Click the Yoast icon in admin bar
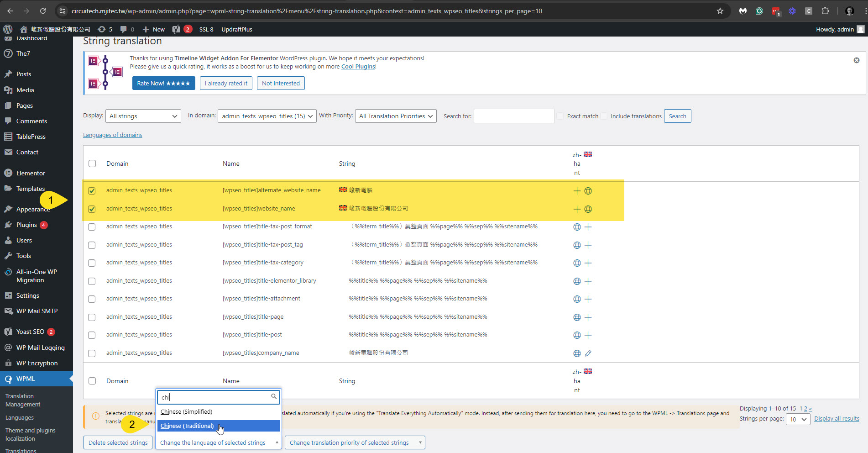 coord(176,29)
